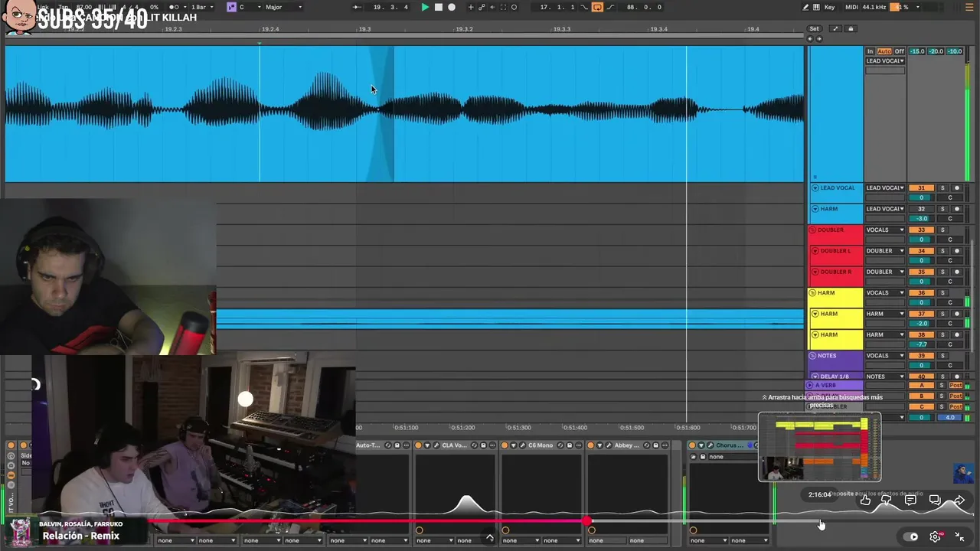Open routing dropdown on track 35 DOUBLER R
The image size is (980, 551).
click(x=885, y=272)
